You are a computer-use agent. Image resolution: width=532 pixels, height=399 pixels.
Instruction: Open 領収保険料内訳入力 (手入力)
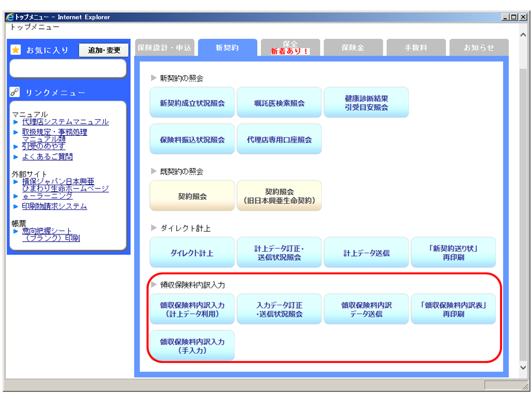tap(192, 346)
